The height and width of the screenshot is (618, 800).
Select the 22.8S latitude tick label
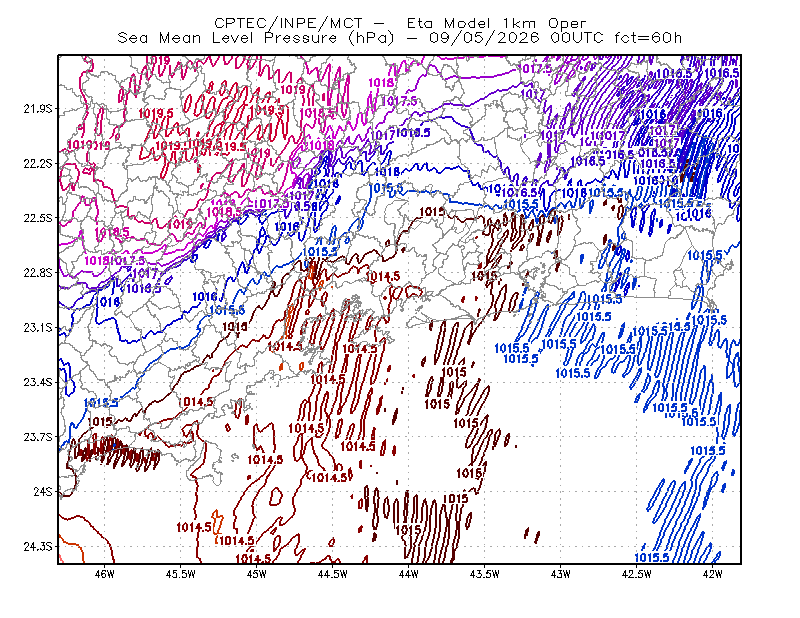click(38, 273)
